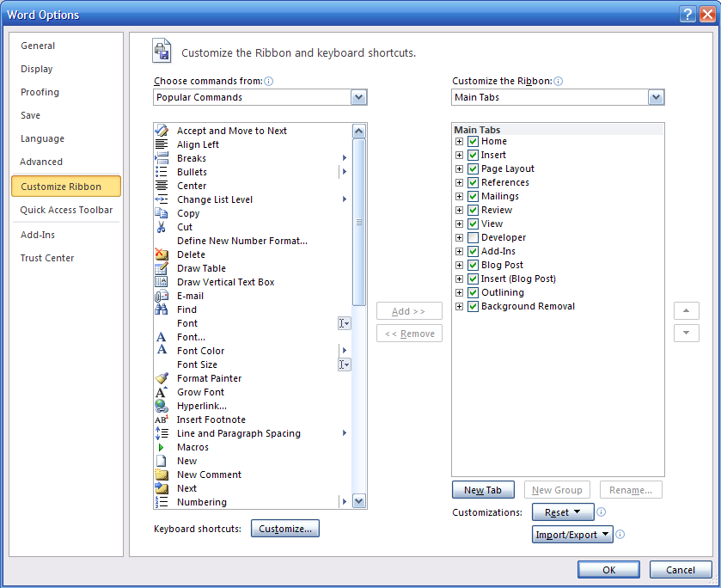Viewport: 721px width, 588px height.
Task: Click the scroll down arrow in commands list
Action: (359, 501)
